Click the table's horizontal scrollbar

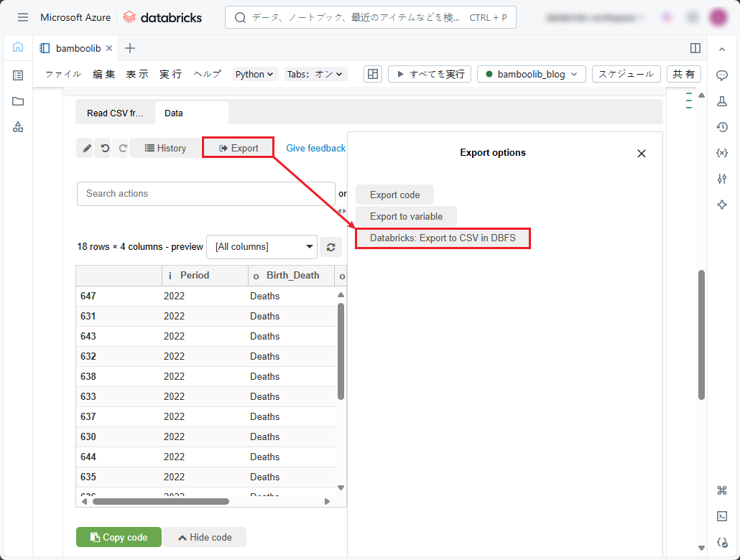pyautogui.click(x=160, y=501)
